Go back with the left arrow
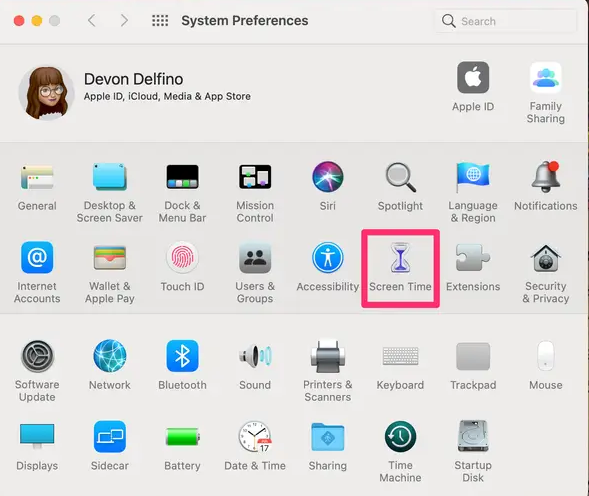 tap(92, 20)
